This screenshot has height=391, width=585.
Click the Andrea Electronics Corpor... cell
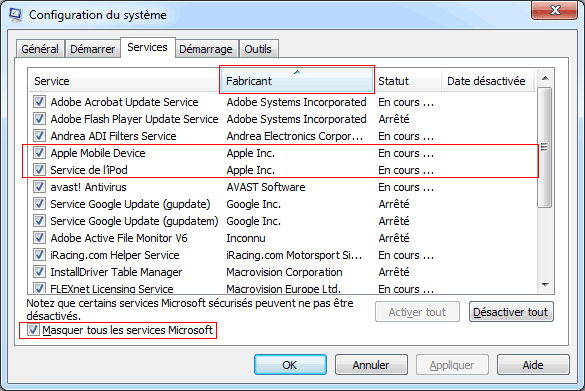pos(295,136)
